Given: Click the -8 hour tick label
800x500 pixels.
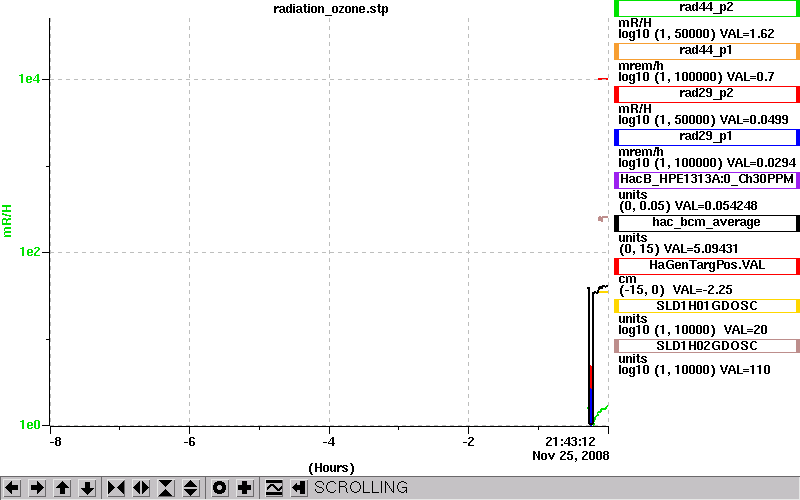Looking at the screenshot, I should pos(55,442).
